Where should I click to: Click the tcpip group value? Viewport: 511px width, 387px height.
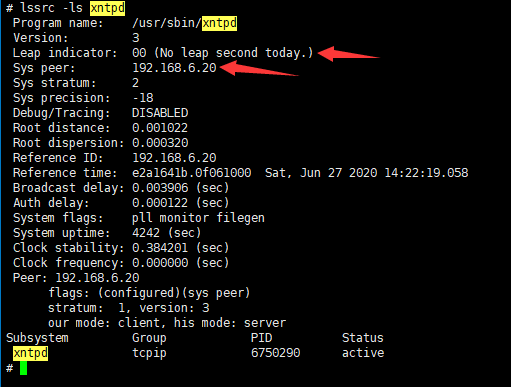[x=149, y=353]
